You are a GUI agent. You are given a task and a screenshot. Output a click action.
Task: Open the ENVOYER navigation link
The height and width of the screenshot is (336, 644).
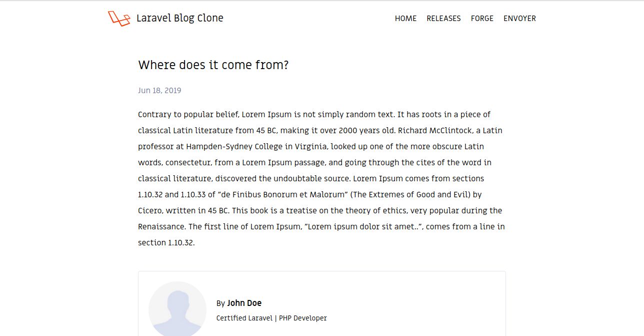[x=519, y=19]
